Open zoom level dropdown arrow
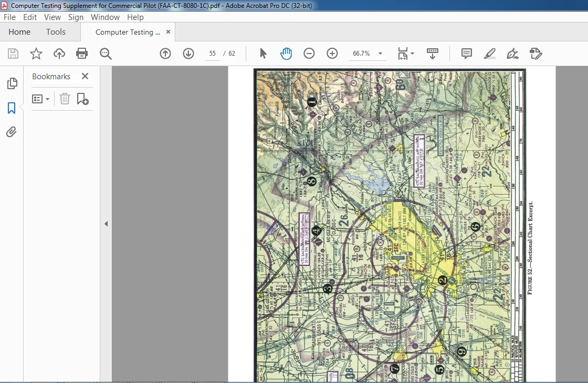The image size is (588, 383). click(380, 54)
